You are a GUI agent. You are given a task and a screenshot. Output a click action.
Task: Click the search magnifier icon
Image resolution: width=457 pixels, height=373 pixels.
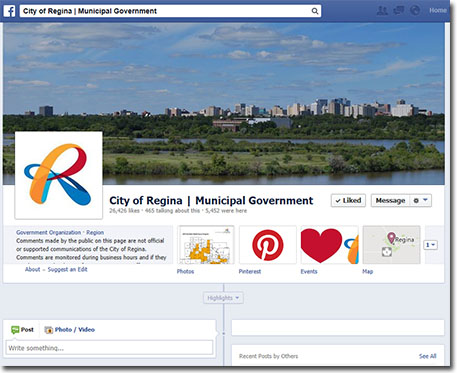point(315,11)
